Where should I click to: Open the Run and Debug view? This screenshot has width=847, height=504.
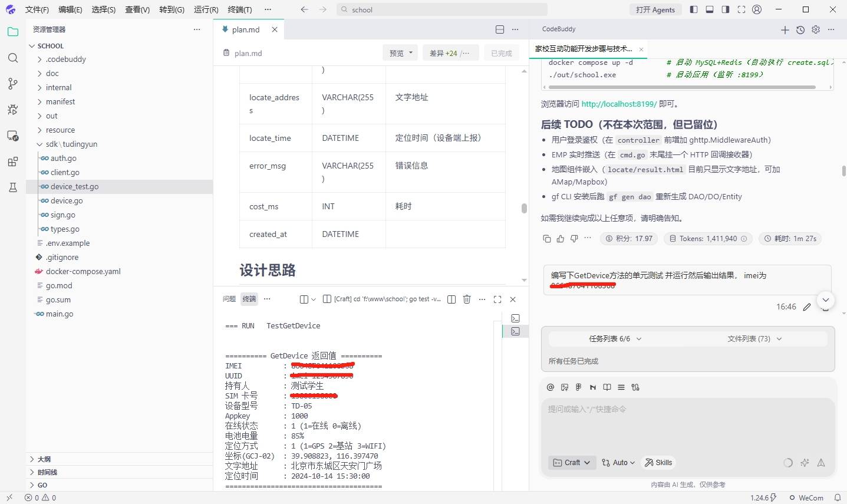coord(13,110)
